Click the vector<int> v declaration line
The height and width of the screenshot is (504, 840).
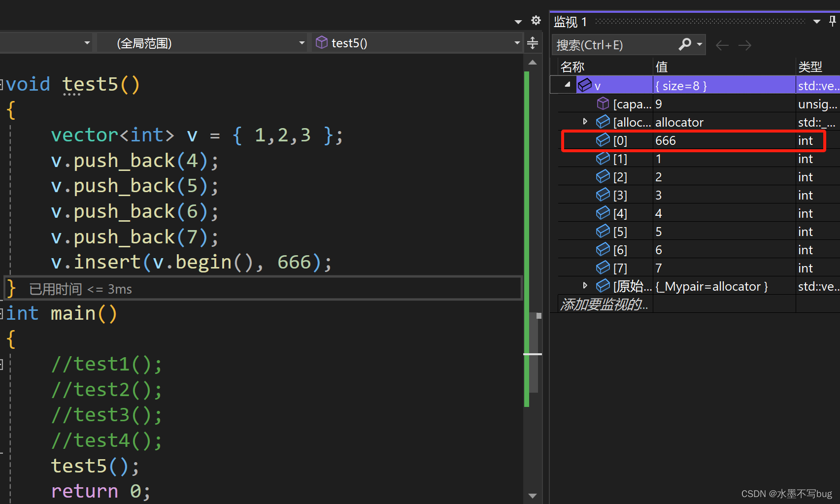(x=197, y=135)
